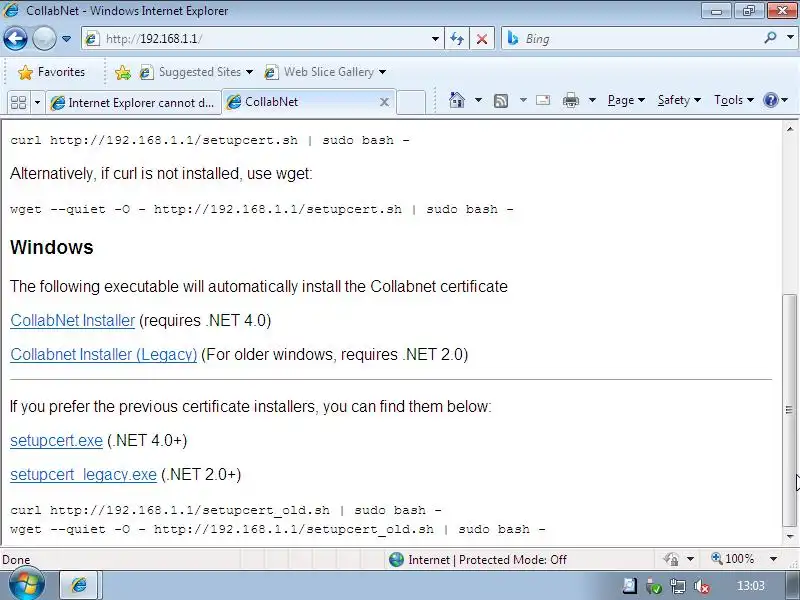Open the Page menu
This screenshot has height=600, width=800.
tap(626, 100)
